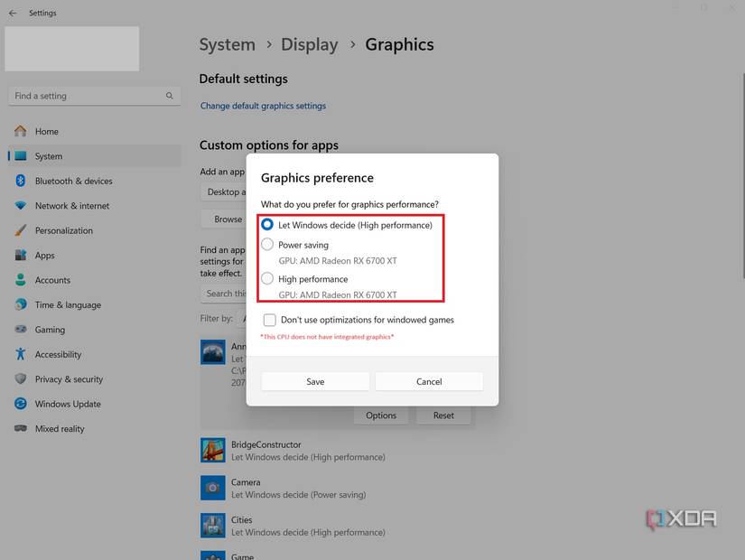Open the Desktop app type dropdown
This screenshot has width=745, height=560.
tap(224, 191)
